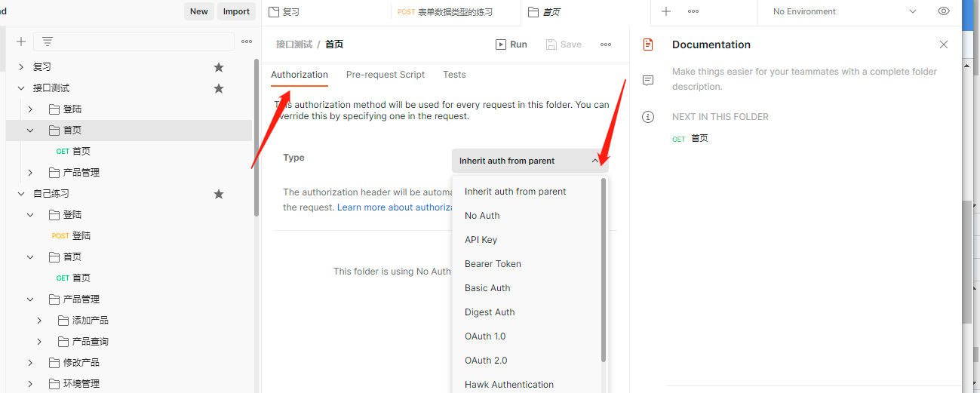Screen dimensions: 980x393
Task: Close the Documentation panel
Action: (944, 45)
